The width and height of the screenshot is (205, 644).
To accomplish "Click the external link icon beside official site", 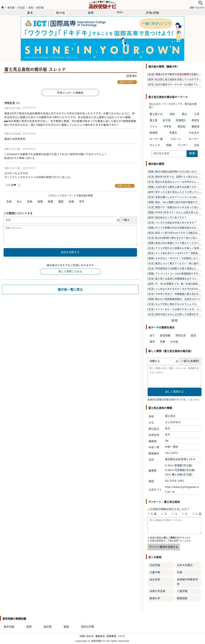I will tap(173, 492).
